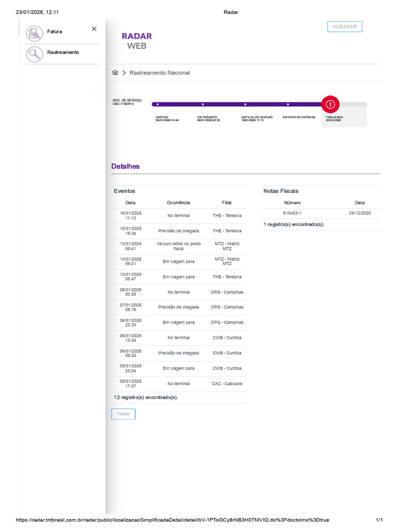This screenshot has width=399, height=532.
Task: Select the 06/01/2026 22:33 event date
Action: pyautogui.click(x=130, y=322)
